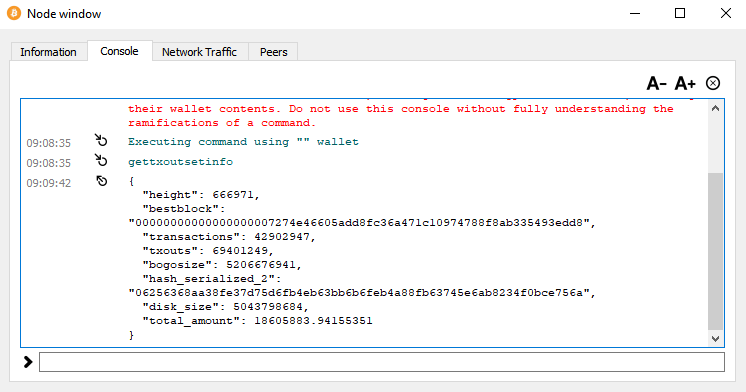746x392 pixels.
Task: Click the bestblock hash line in the output
Action: pos(362,223)
